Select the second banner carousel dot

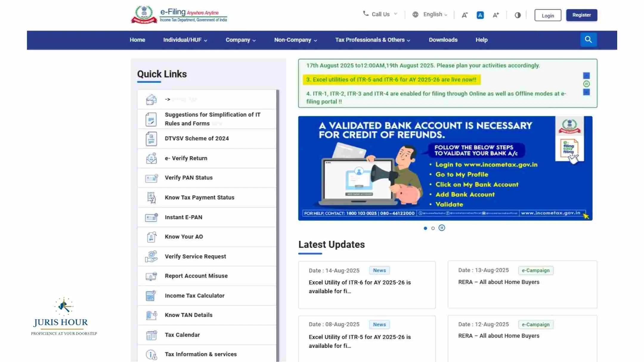click(433, 228)
